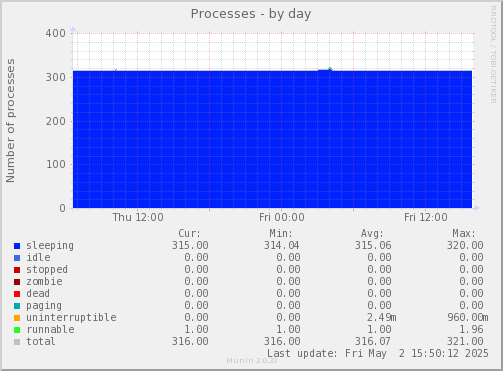This screenshot has height=371, width=503.
Task: Click the 'Number of processes' axis label
Action: pyautogui.click(x=10, y=121)
